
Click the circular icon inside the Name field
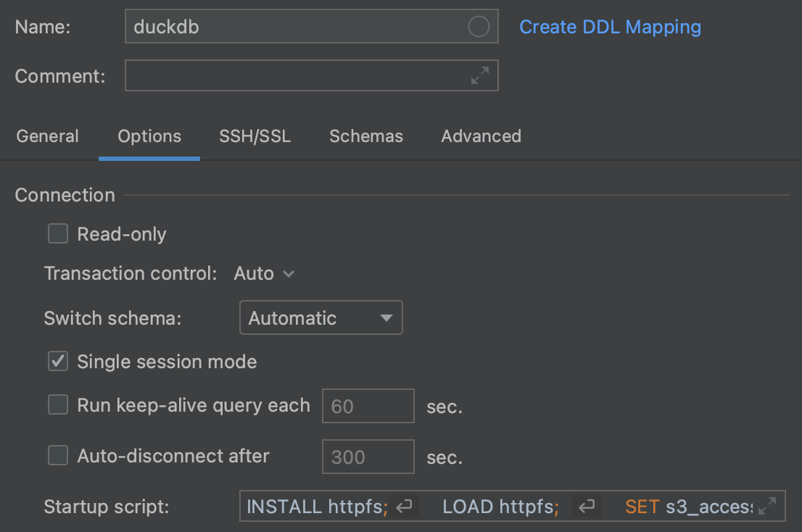point(478,26)
